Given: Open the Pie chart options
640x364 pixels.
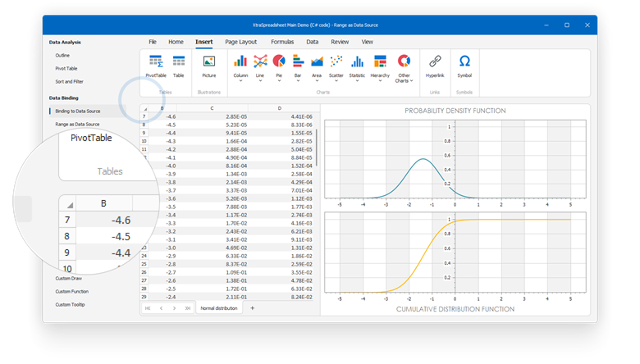Looking at the screenshot, I should pyautogui.click(x=279, y=68).
